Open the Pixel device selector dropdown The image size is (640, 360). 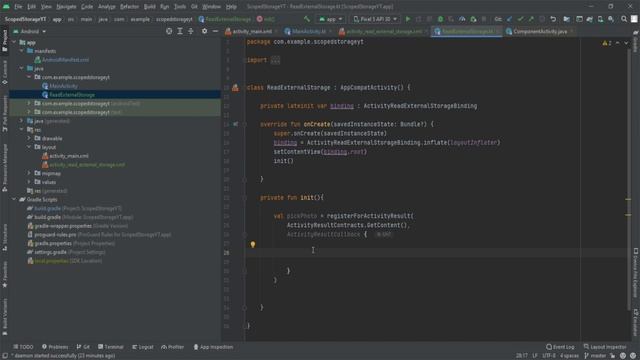click(x=375, y=19)
